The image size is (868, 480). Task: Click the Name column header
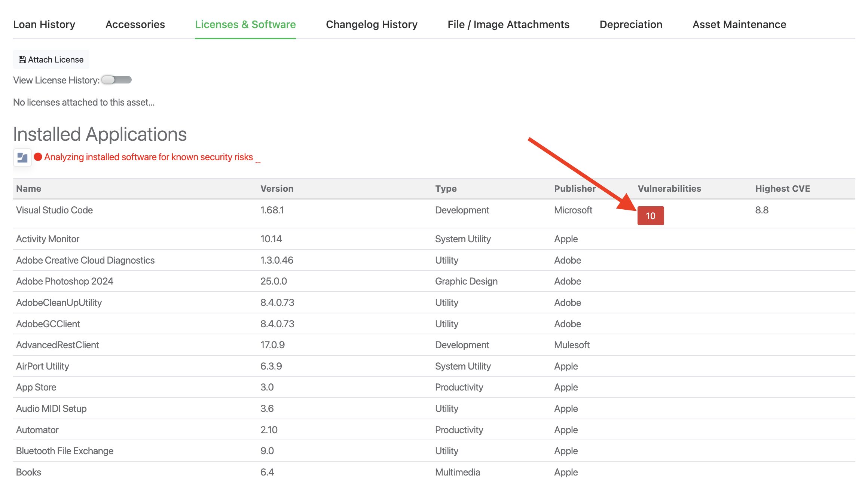click(x=29, y=189)
